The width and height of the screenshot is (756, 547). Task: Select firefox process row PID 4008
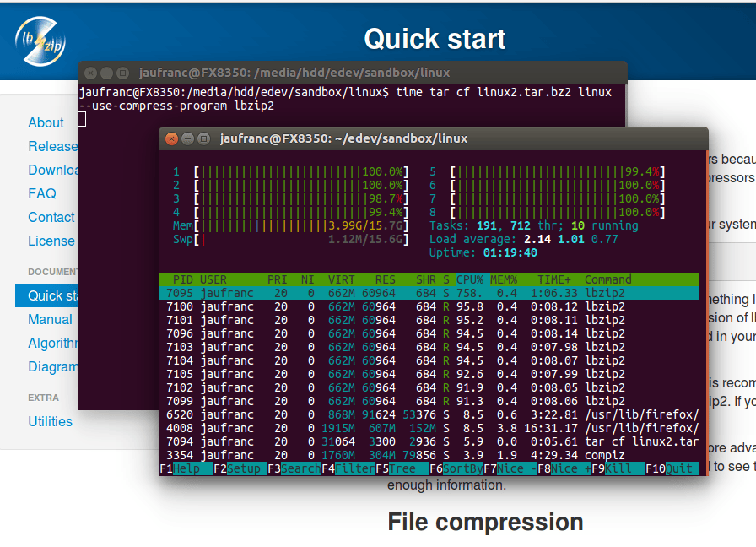click(x=429, y=428)
